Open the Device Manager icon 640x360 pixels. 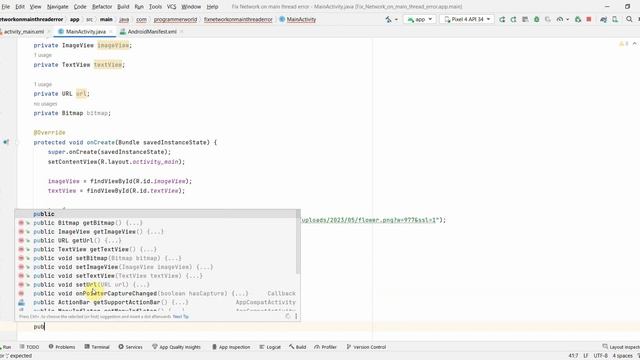(615, 19)
